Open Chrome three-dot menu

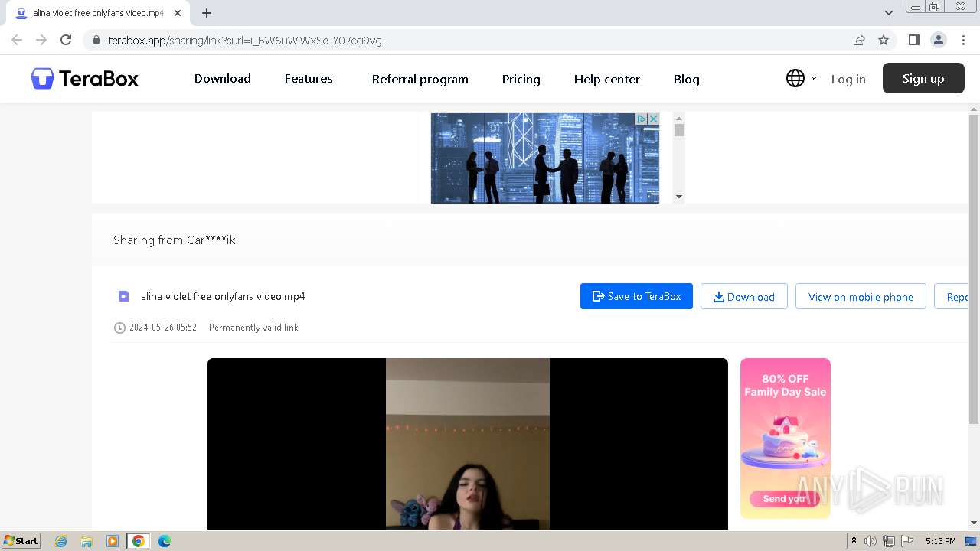(x=964, y=40)
